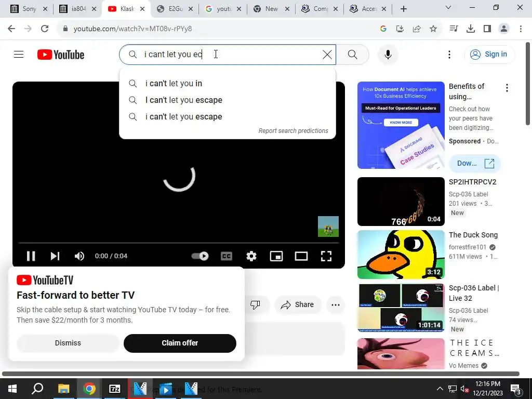Open the Windows Start menu
The width and height of the screenshot is (532, 399).
click(12, 389)
